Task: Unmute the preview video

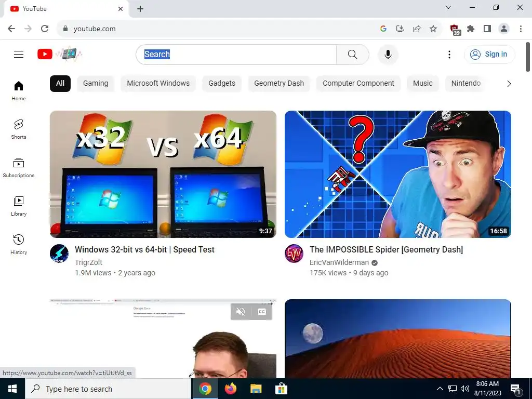Action: click(x=241, y=312)
